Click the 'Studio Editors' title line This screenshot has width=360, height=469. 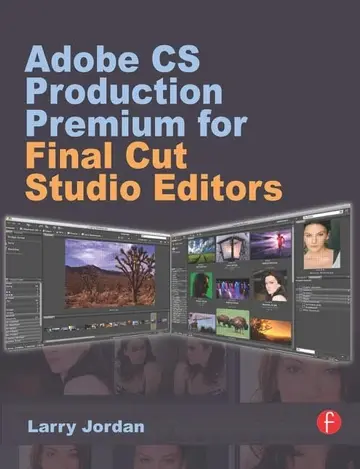pyautogui.click(x=154, y=188)
